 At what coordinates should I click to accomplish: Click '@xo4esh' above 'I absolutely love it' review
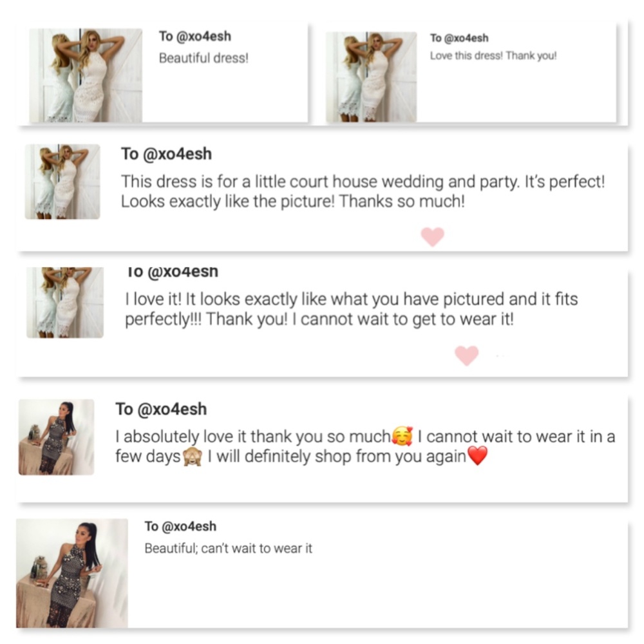(172, 410)
